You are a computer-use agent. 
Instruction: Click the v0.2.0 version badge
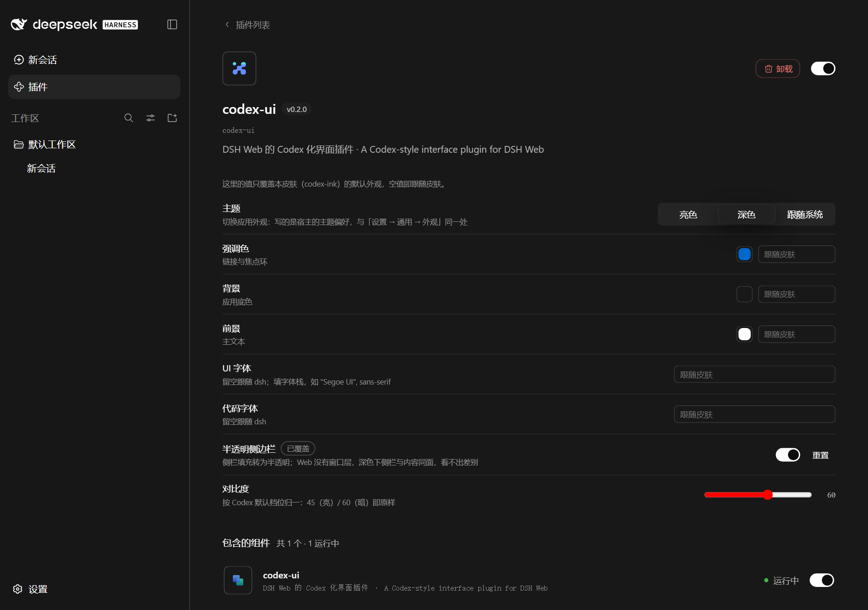pyautogui.click(x=297, y=109)
